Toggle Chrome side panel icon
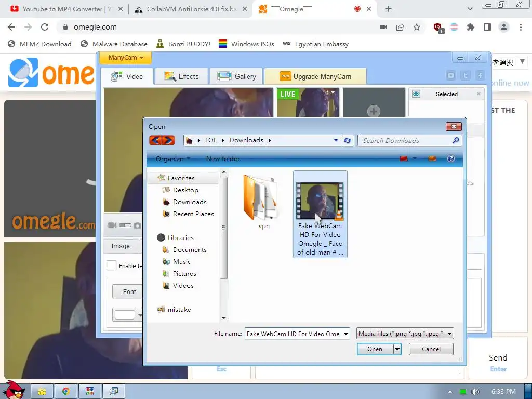 [487, 27]
